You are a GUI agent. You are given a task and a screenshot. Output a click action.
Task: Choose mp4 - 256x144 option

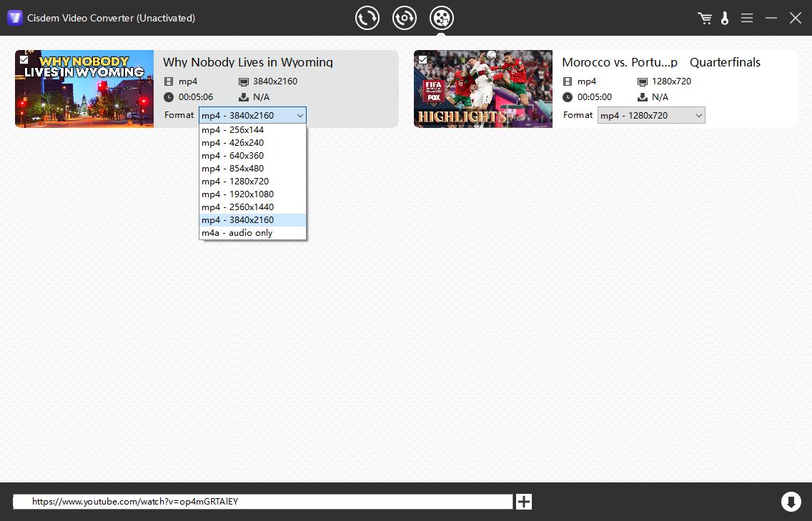point(253,130)
